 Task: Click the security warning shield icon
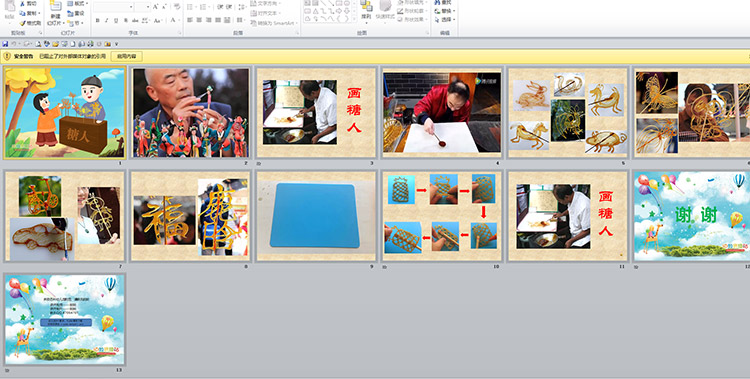7,56
